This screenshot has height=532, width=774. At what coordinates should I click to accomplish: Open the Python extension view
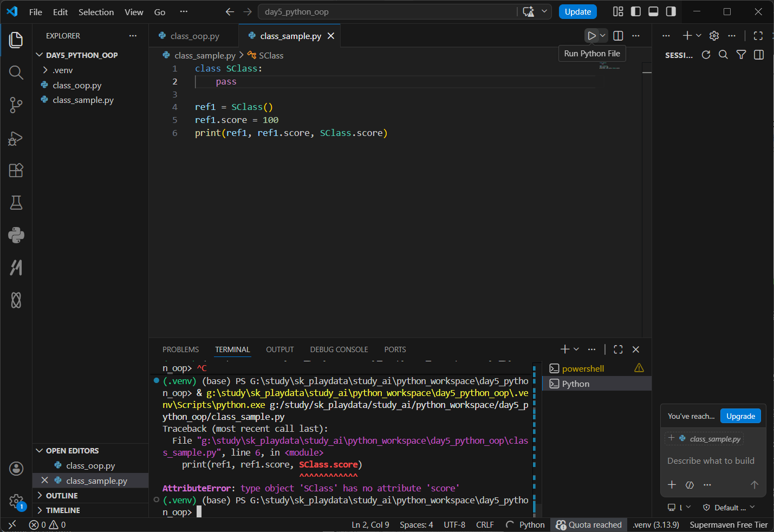coord(16,235)
